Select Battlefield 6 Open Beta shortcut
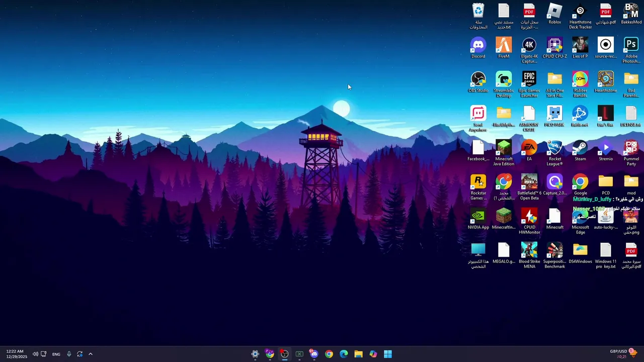 click(529, 187)
